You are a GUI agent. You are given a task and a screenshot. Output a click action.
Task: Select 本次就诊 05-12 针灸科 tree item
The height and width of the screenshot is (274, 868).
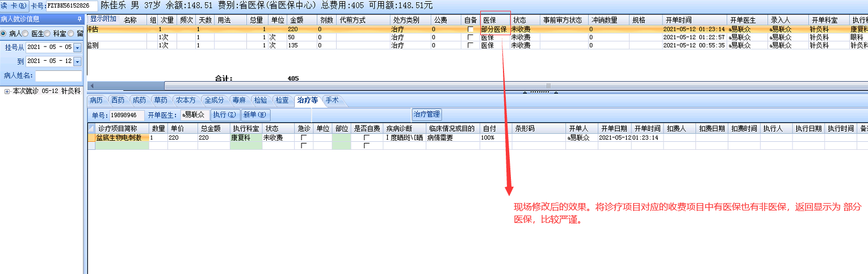point(47,91)
